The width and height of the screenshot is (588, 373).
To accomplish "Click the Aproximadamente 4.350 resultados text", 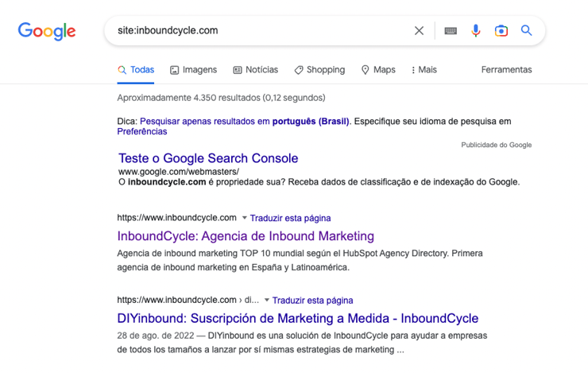I will [221, 98].
